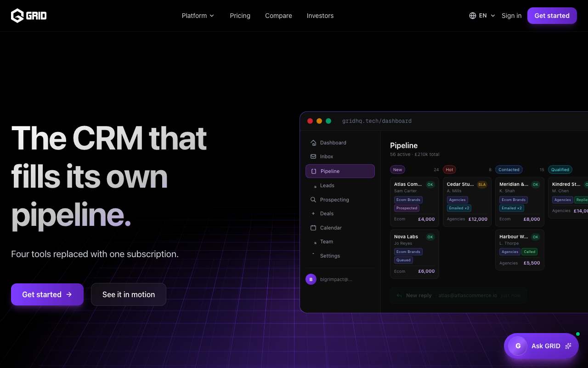Viewport: 588px width, 368px height.
Task: Click the Pipeline icon in the sidebar
Action: (314, 171)
